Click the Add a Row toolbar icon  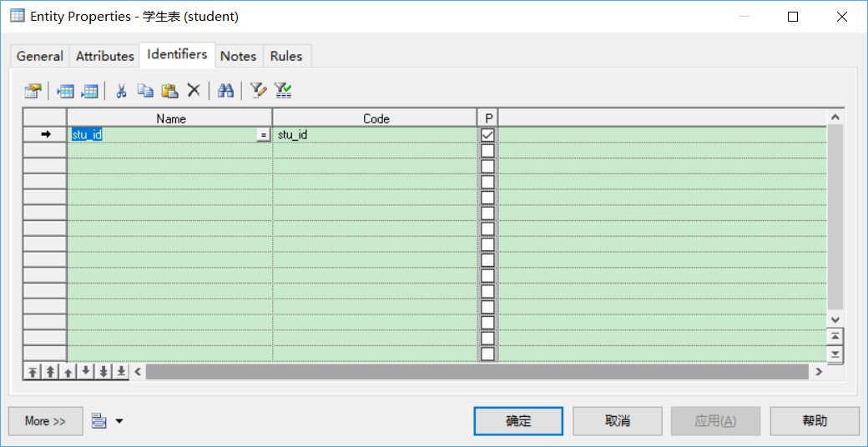[x=89, y=91]
